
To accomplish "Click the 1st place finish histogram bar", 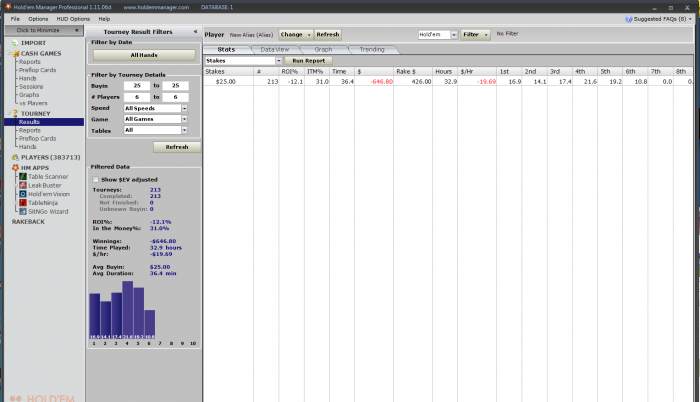I will tap(95, 316).
